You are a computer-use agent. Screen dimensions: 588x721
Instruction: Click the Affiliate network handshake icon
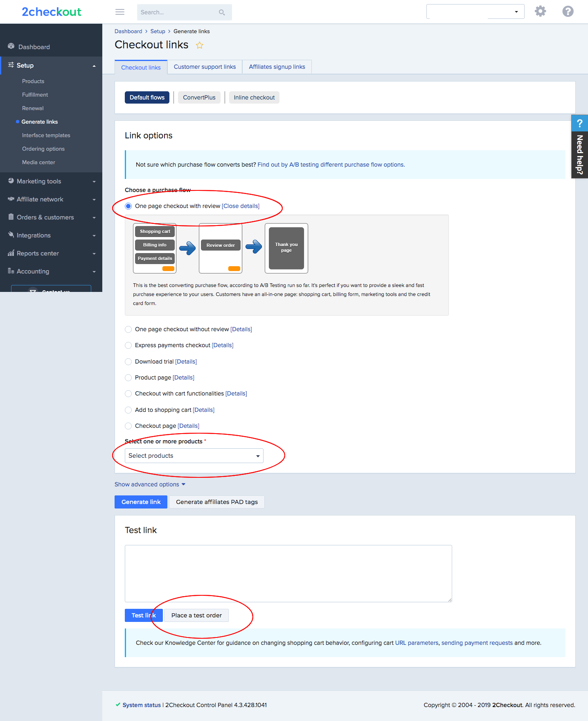click(x=11, y=199)
